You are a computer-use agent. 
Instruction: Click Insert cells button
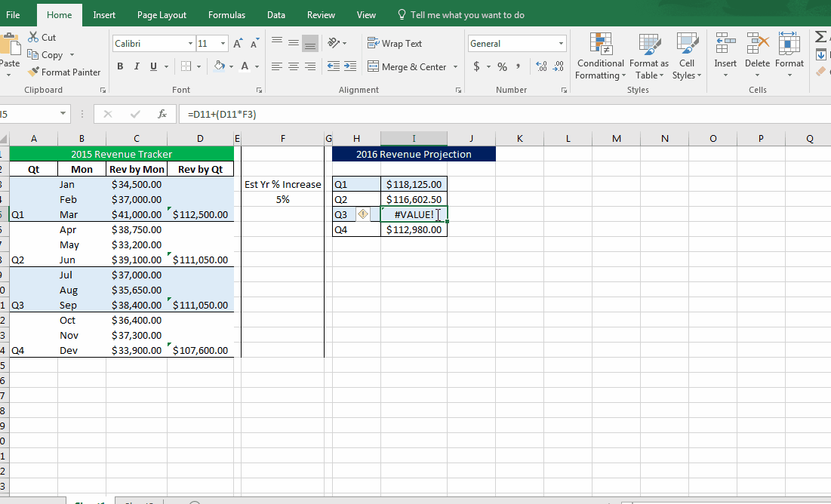coord(725,55)
